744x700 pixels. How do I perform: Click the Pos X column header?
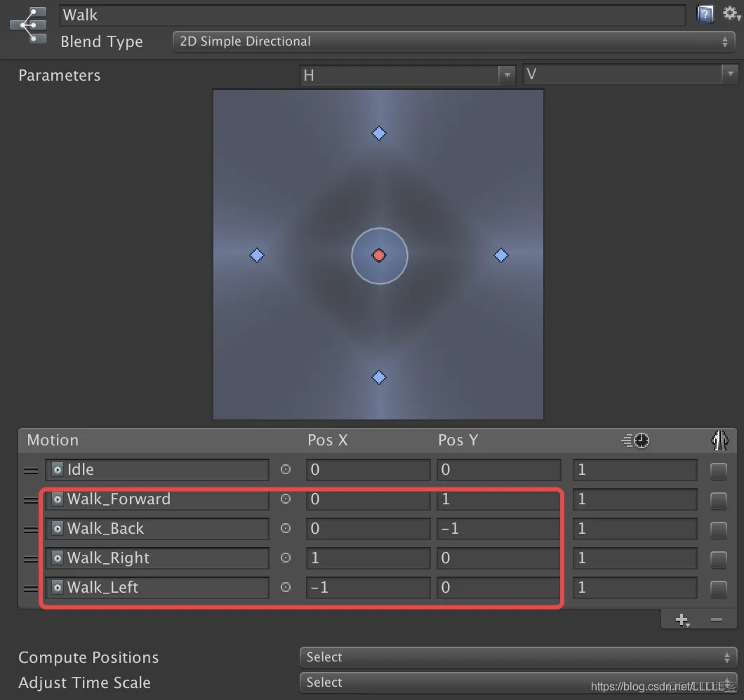(327, 440)
